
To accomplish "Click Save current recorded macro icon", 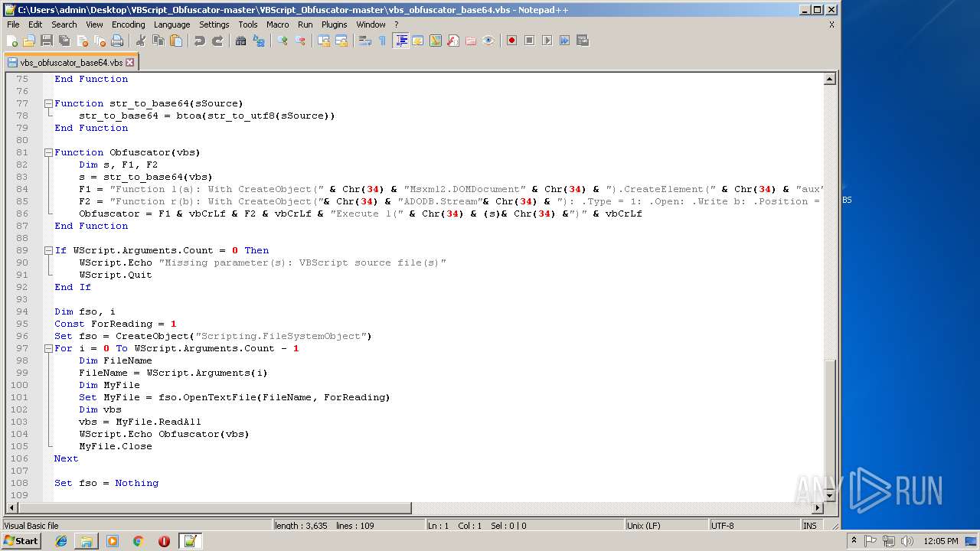I will 582,41.
